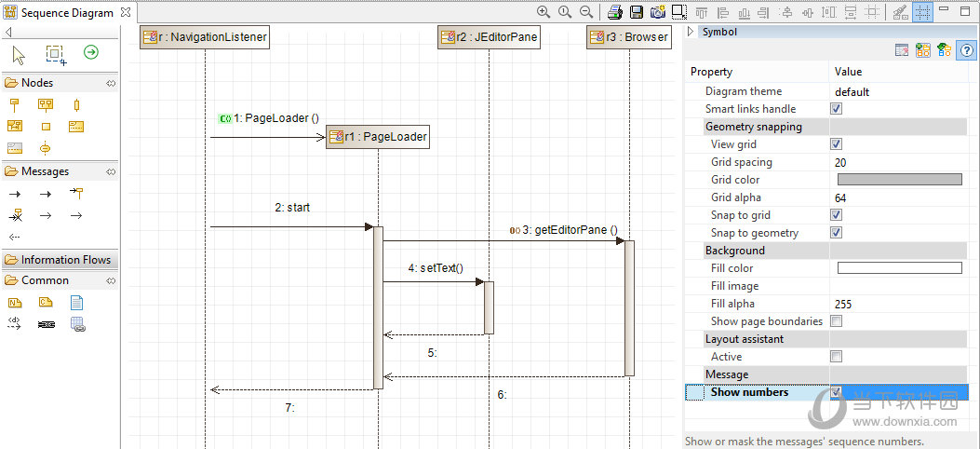Viewport: 980px width, 449px height.
Task: Click the pin icon on Common header
Action: (x=111, y=280)
